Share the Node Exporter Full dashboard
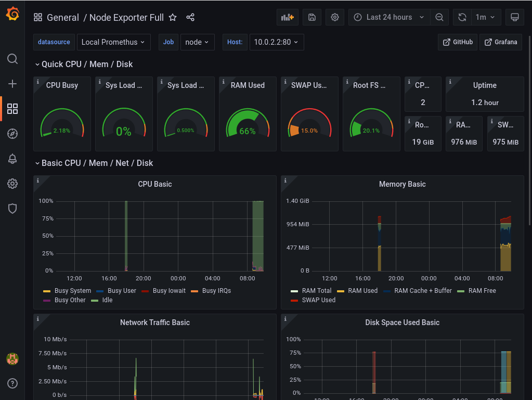The height and width of the screenshot is (400, 532). click(x=190, y=17)
